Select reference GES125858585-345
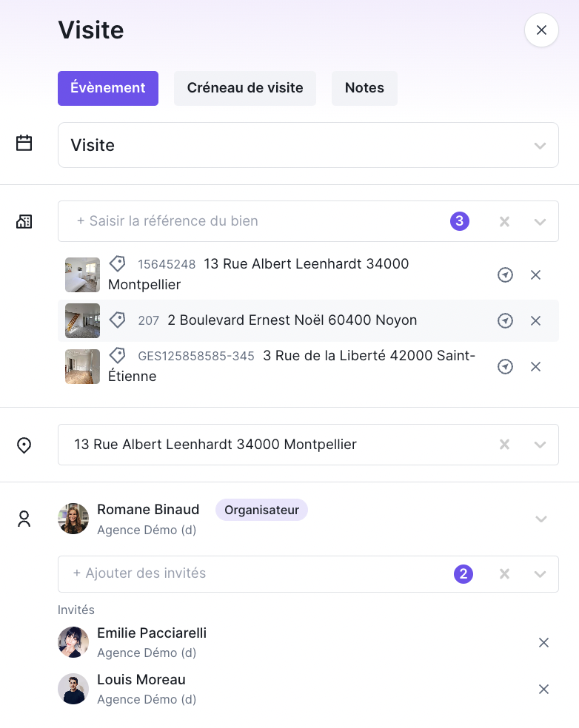 [x=196, y=356]
